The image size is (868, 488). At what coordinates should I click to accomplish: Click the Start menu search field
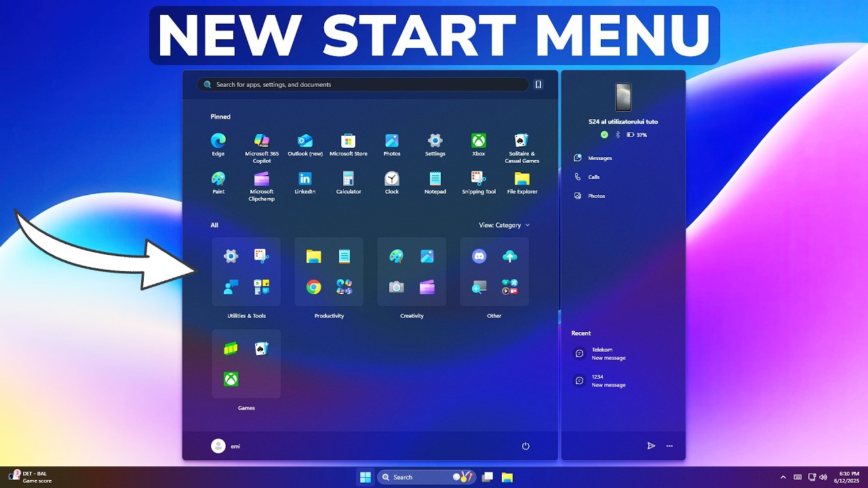363,85
